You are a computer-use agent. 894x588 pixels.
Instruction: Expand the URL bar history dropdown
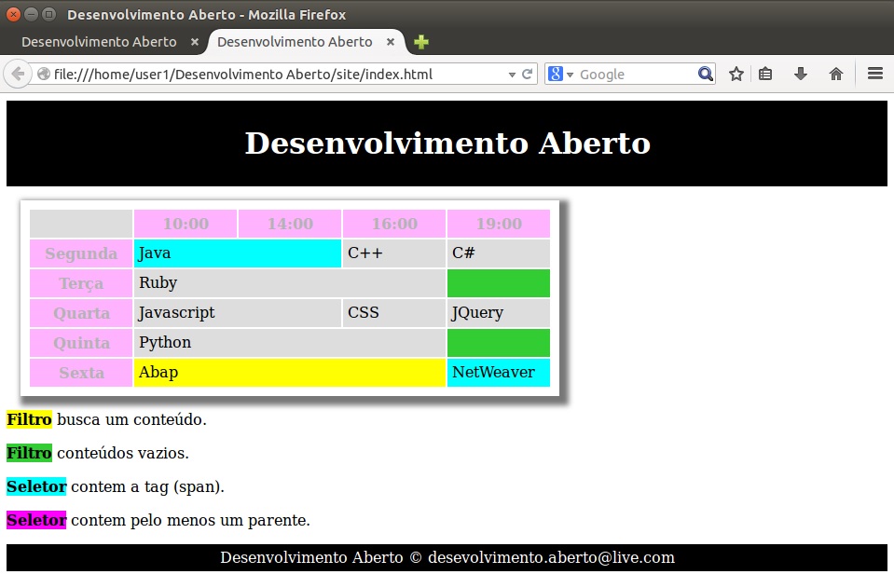[512, 75]
